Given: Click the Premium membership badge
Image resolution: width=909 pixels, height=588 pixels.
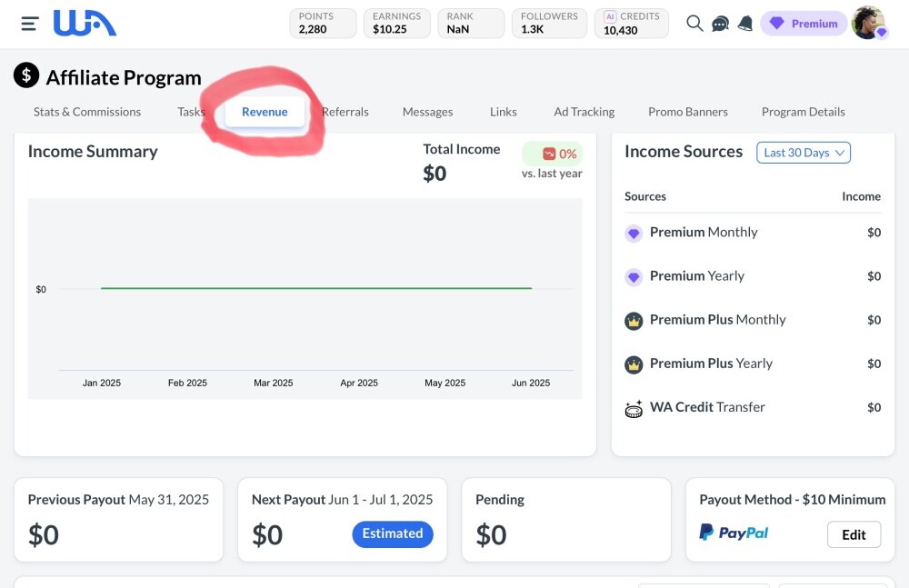Looking at the screenshot, I should pyautogui.click(x=804, y=24).
